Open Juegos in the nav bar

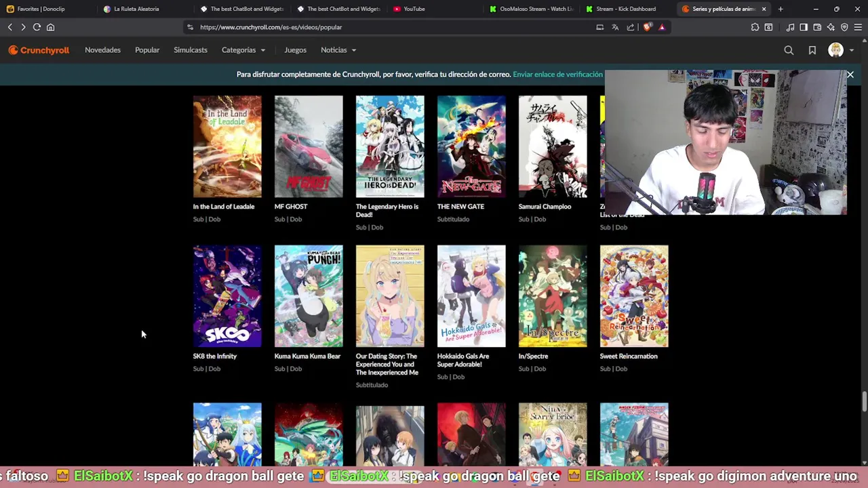tap(296, 50)
